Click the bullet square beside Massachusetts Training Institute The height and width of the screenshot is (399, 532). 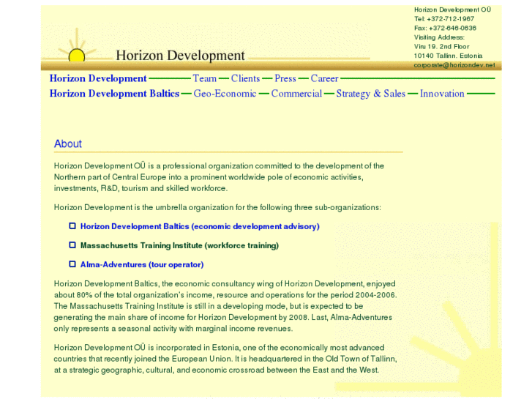coord(72,245)
